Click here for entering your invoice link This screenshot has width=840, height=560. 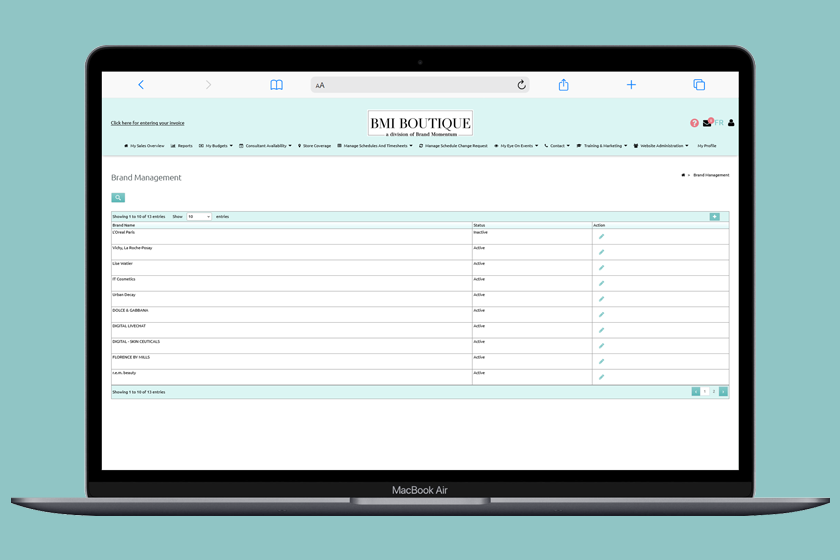pos(147,123)
